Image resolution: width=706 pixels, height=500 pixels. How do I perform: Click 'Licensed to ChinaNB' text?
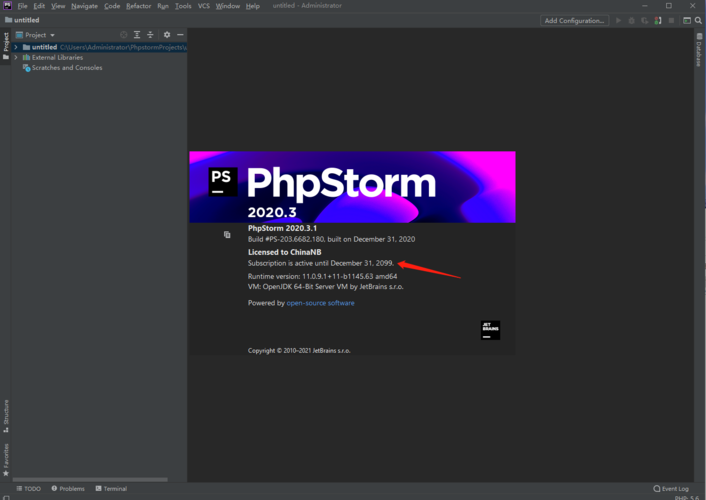click(285, 252)
